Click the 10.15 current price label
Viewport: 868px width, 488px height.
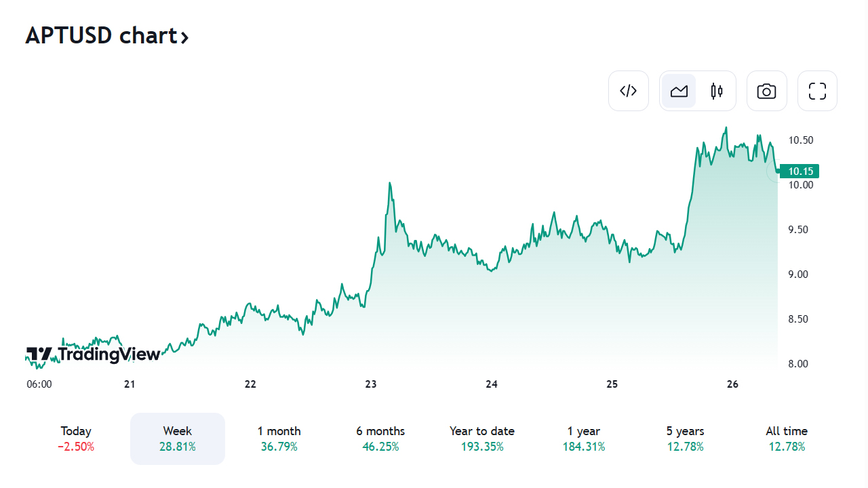pyautogui.click(x=800, y=171)
